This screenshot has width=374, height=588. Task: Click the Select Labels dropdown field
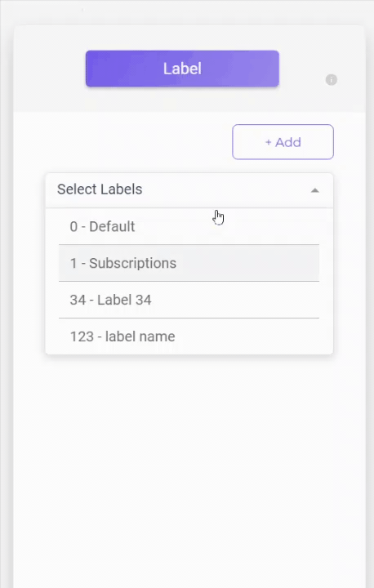[x=189, y=190]
